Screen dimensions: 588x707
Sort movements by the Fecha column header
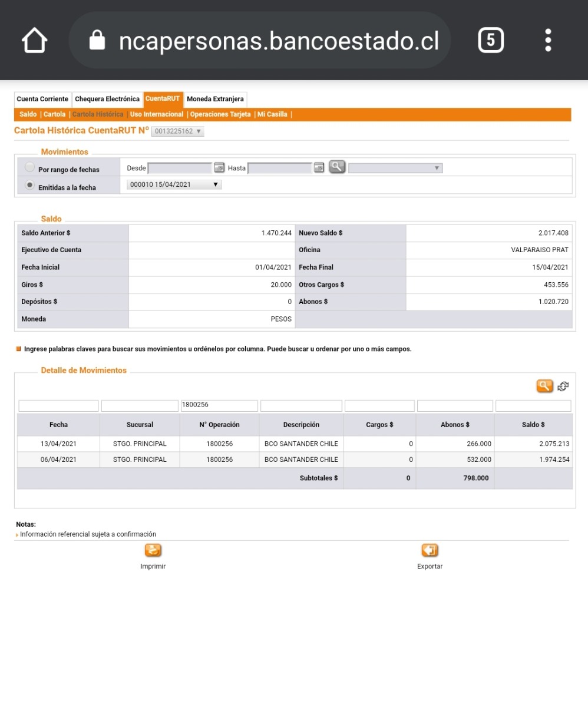click(59, 425)
